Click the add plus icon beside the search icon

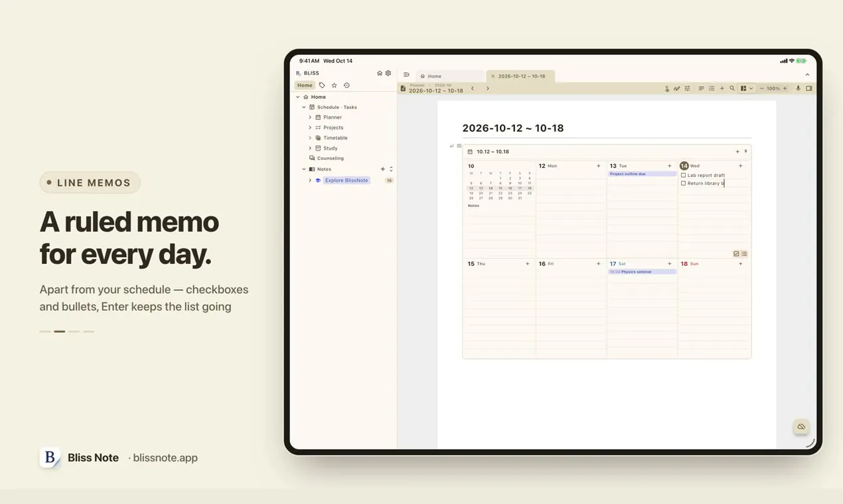[722, 88]
